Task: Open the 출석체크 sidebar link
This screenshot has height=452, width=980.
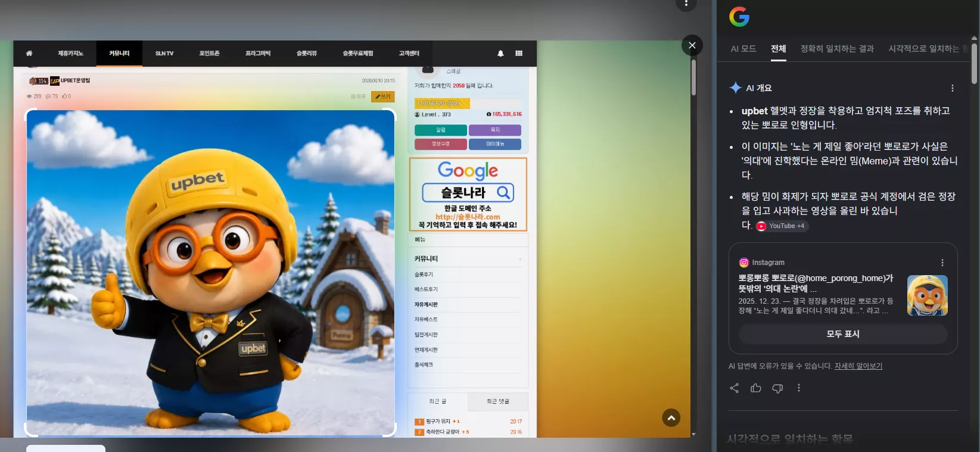Action: coord(424,364)
